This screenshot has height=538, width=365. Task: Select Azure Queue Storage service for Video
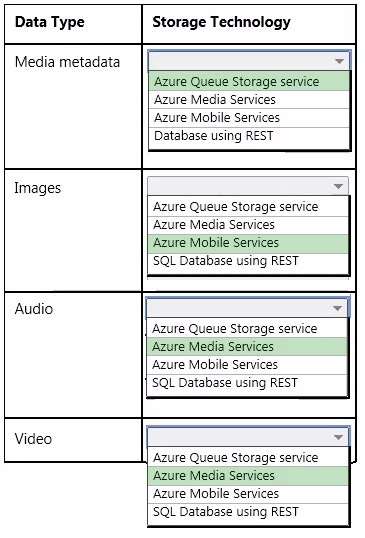[248, 458]
